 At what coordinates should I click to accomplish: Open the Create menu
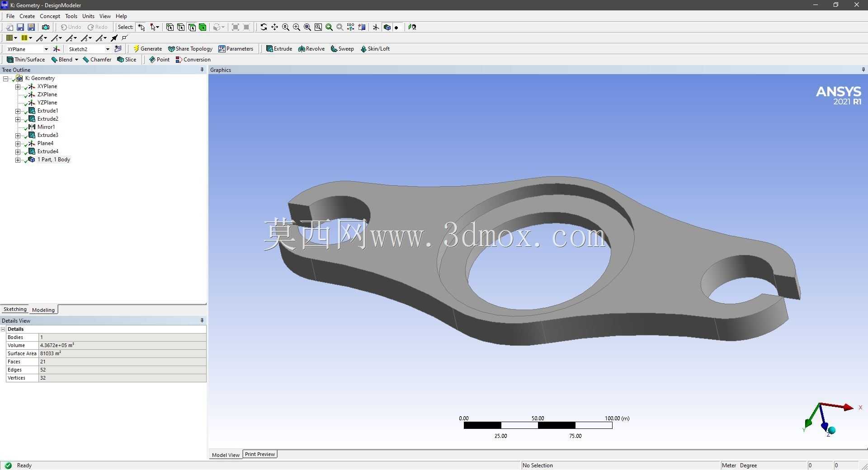27,16
